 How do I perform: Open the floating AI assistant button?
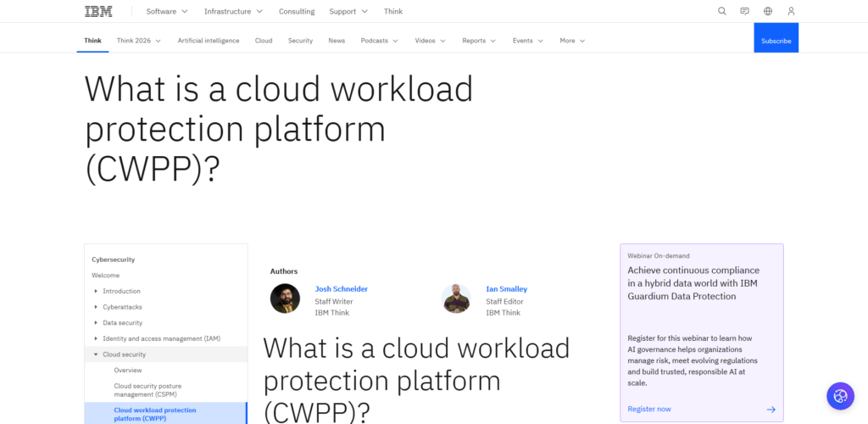(840, 396)
